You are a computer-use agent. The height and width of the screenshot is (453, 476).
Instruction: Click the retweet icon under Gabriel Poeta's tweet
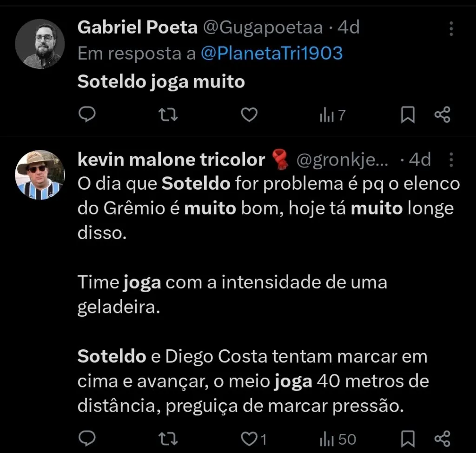point(168,115)
